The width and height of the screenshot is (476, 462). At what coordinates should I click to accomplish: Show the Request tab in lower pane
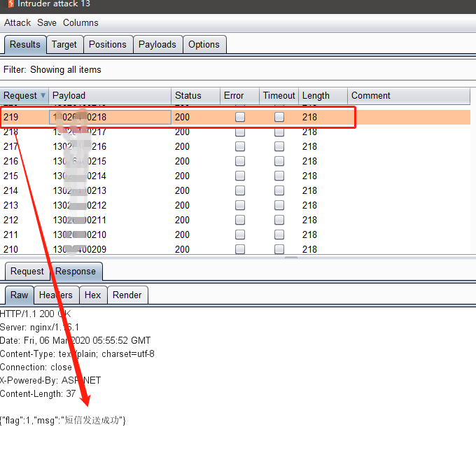[27, 272]
